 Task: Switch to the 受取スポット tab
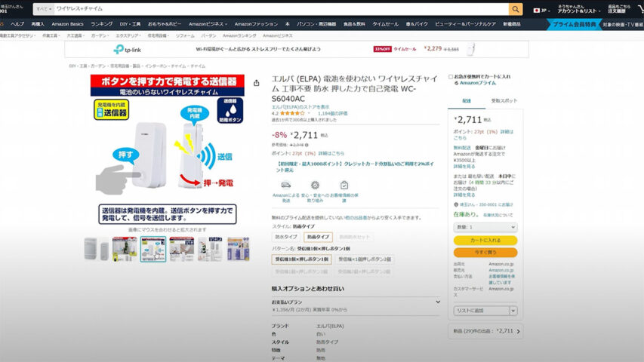point(504,100)
